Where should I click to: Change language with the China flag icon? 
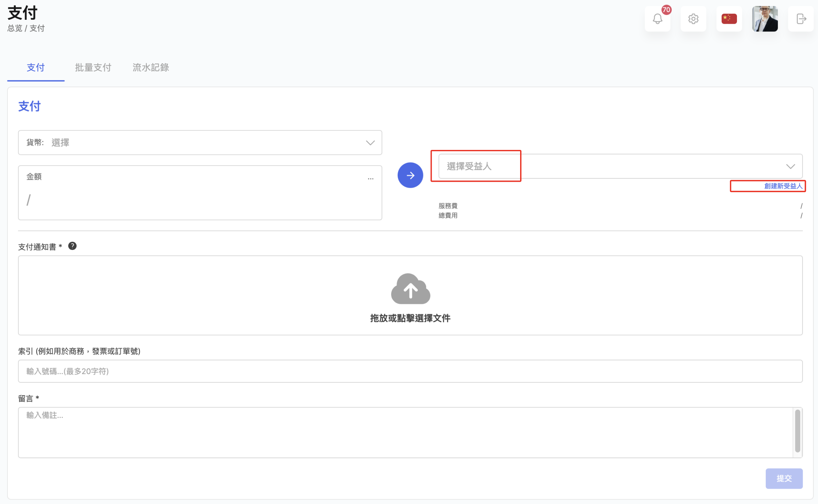tap(729, 19)
